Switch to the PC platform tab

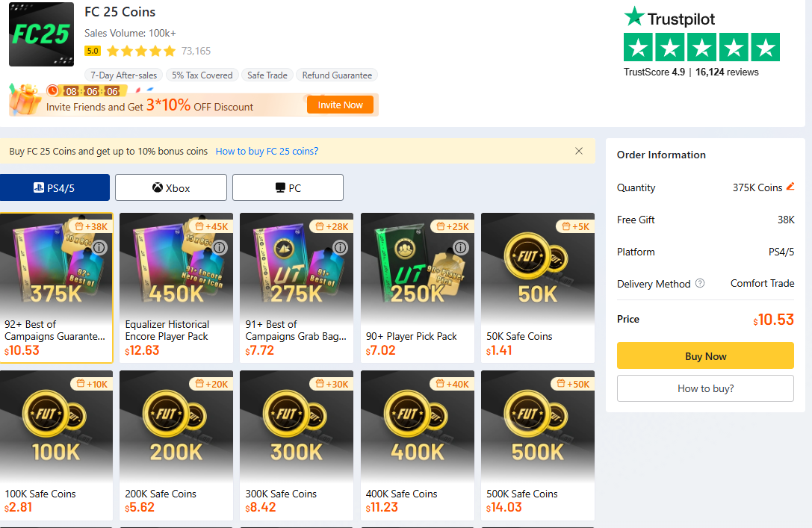tap(288, 187)
